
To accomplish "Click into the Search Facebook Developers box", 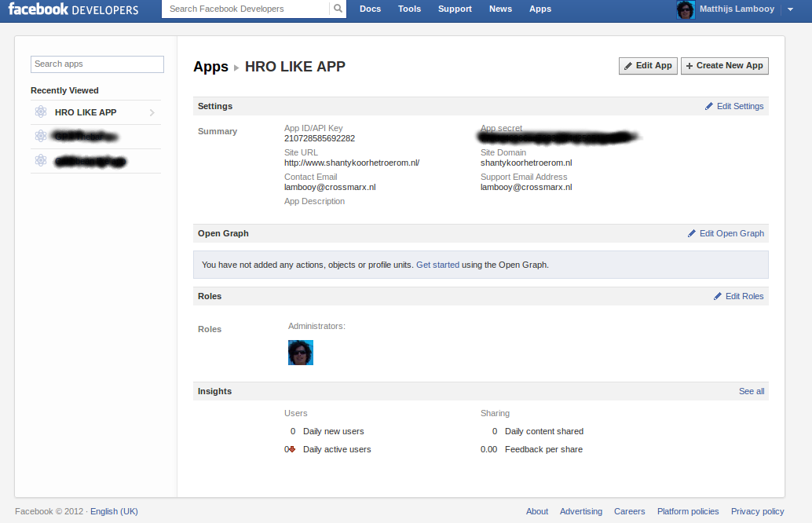I will (245, 9).
